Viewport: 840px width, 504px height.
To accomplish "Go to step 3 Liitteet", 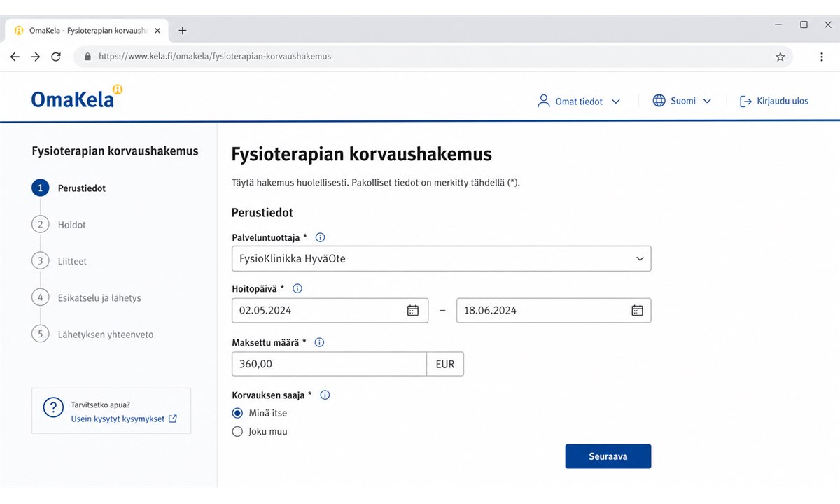I will pyautogui.click(x=59, y=261).
